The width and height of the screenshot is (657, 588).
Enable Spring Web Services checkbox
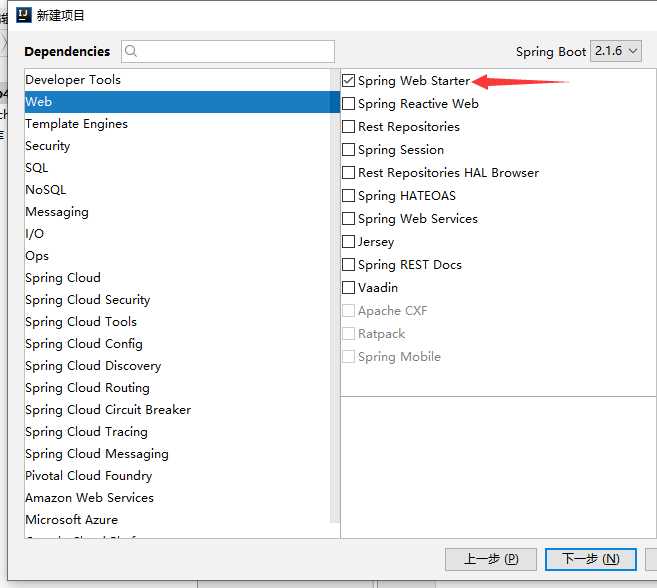pos(349,219)
